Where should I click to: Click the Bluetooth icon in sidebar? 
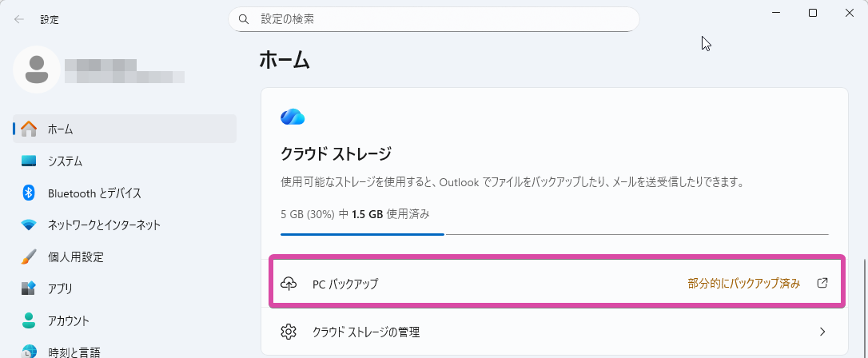point(29,193)
